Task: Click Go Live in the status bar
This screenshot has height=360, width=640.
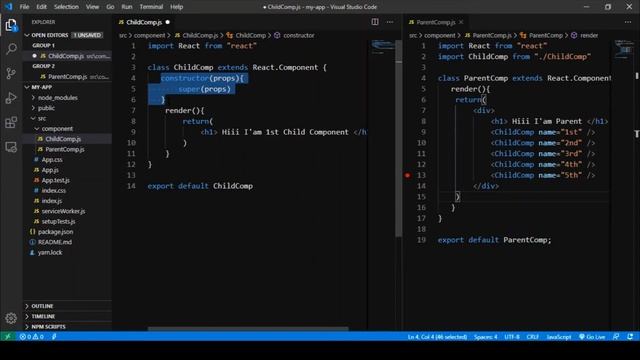Action: (592, 337)
